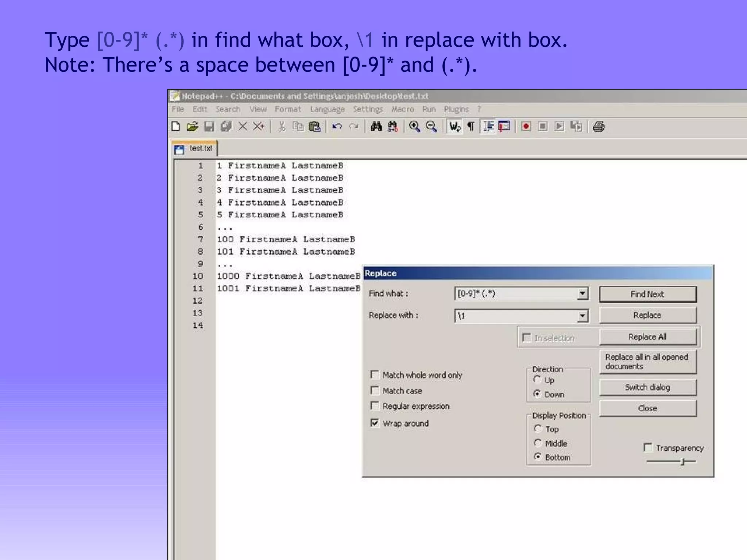Click the Undo arrow icon

337,127
